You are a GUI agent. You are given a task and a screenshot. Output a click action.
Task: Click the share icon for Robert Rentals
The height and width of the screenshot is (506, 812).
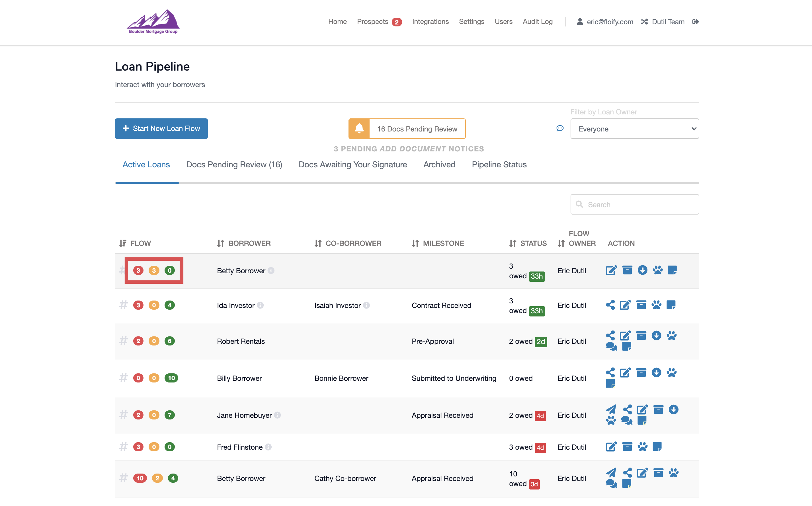pyautogui.click(x=610, y=335)
